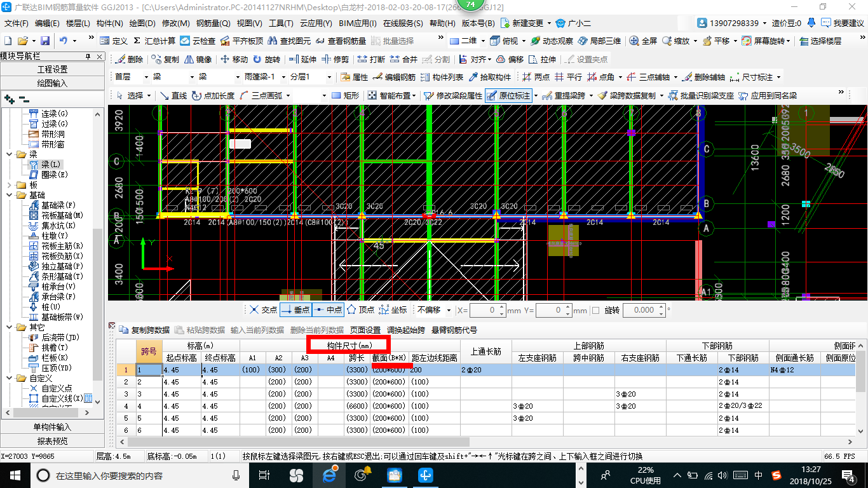Open the 构件(N) menu
Image resolution: width=868 pixels, height=488 pixels.
[109, 24]
